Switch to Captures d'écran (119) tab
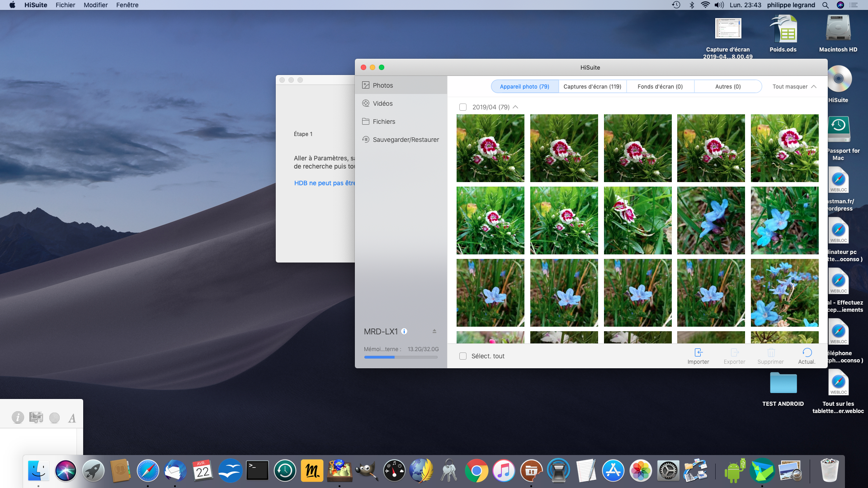868x488 pixels. (x=592, y=86)
